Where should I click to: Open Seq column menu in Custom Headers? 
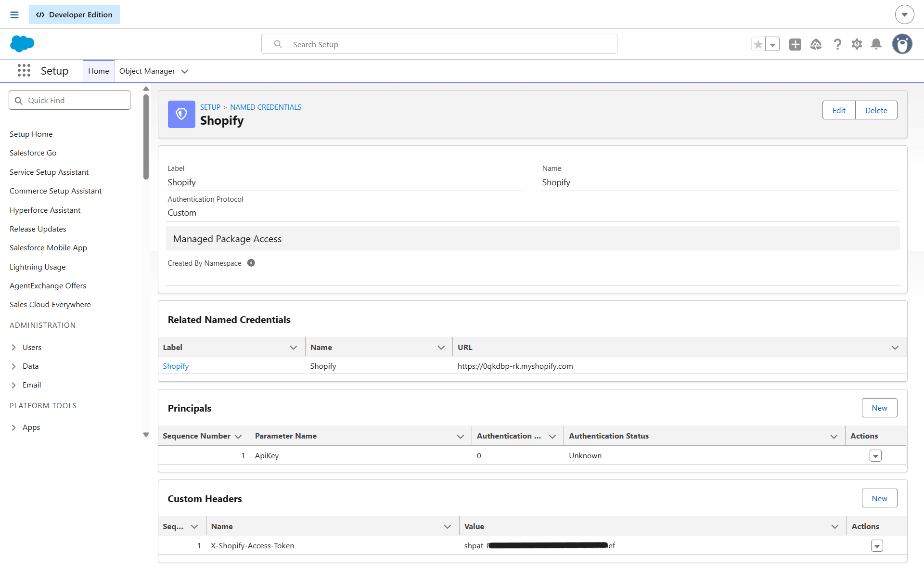point(194,526)
